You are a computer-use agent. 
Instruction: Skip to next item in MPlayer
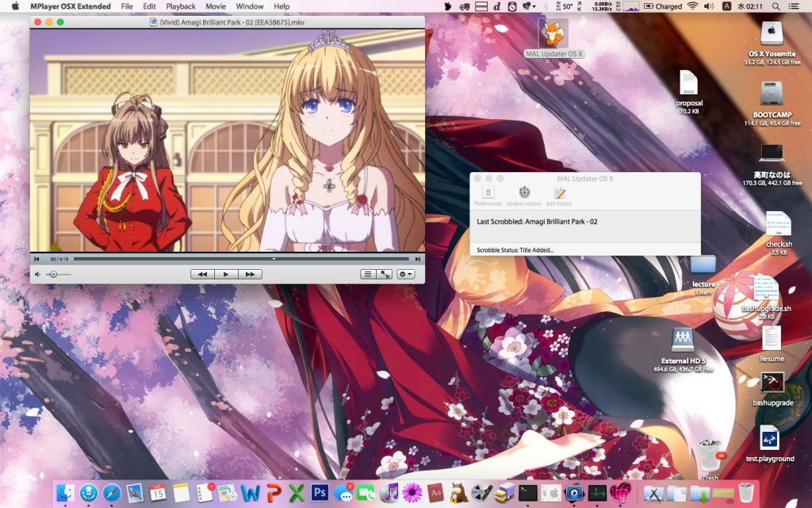[x=418, y=260]
